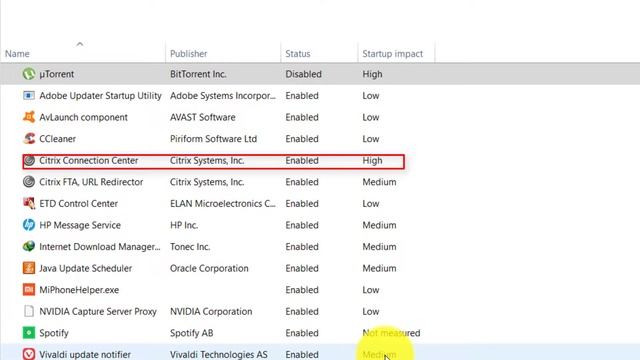The height and width of the screenshot is (360, 640).
Task: Sort by the Status column header
Action: pos(298,53)
